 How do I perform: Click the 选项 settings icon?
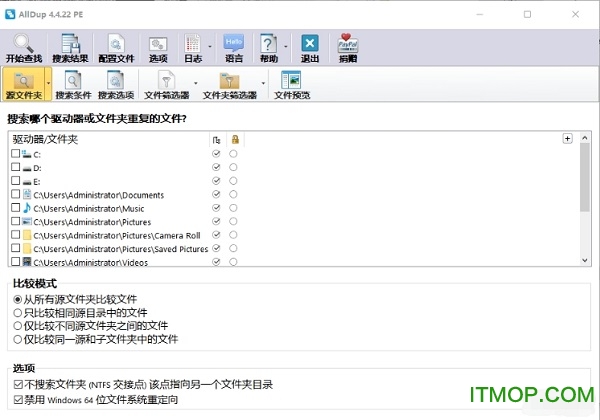click(x=158, y=43)
